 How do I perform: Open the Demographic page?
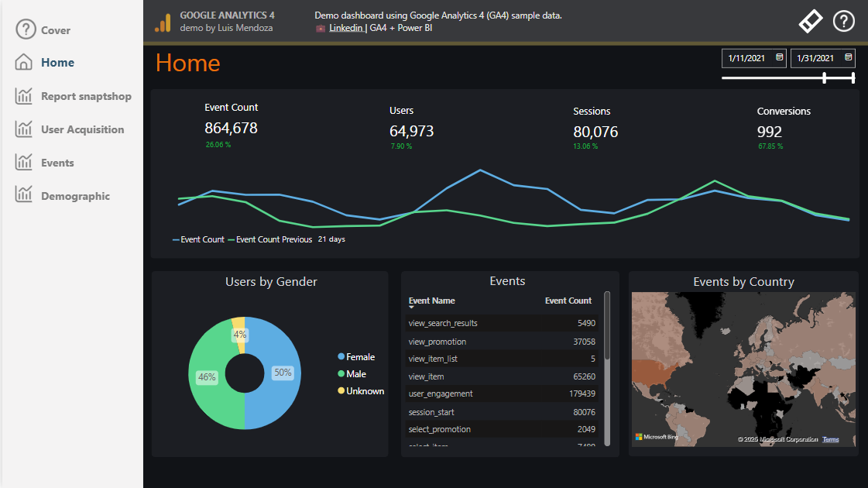coord(75,196)
